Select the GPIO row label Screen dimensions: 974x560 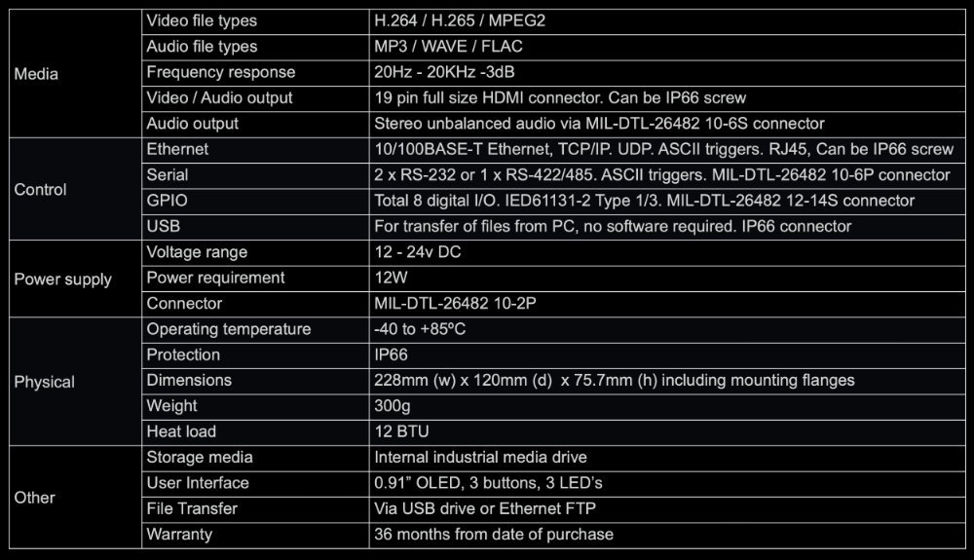pos(166,201)
